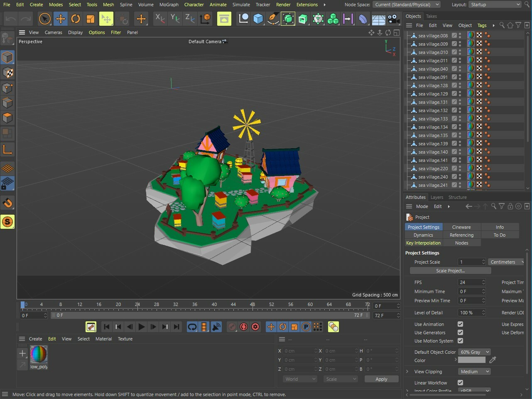
Task: Switch to the Cineware tab
Action: click(461, 227)
